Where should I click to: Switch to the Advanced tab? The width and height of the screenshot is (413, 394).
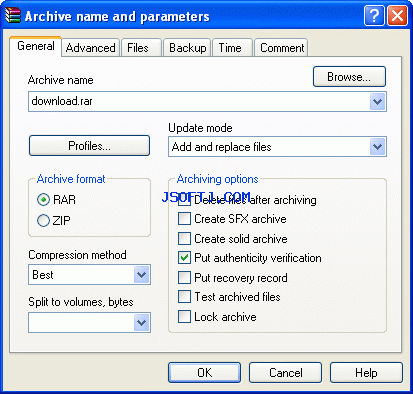(91, 48)
